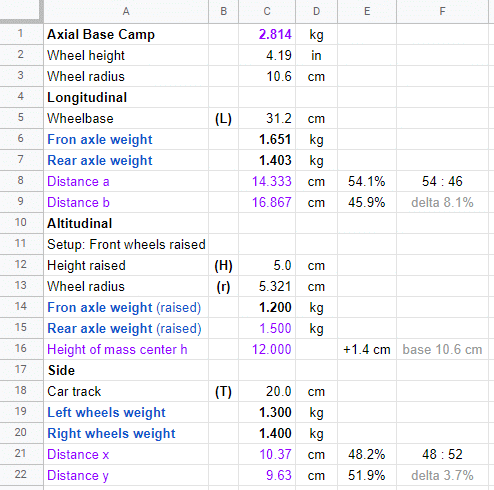The width and height of the screenshot is (494, 490).
Task: Select Car track value 20.0
Action: coord(267,391)
